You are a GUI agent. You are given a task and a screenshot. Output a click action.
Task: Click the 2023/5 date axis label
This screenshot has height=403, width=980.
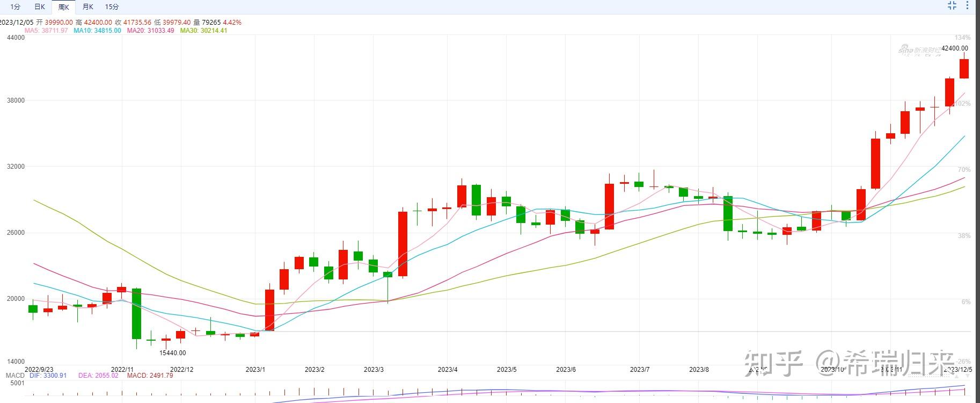507,370
